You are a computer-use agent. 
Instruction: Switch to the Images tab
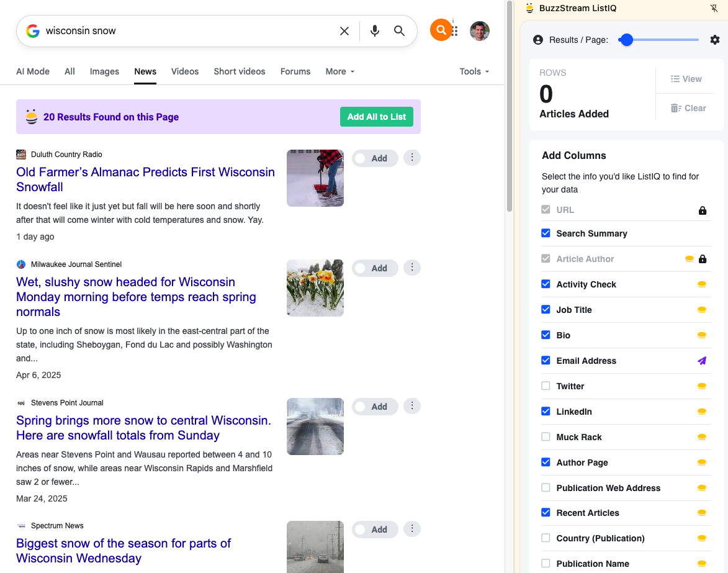(104, 71)
